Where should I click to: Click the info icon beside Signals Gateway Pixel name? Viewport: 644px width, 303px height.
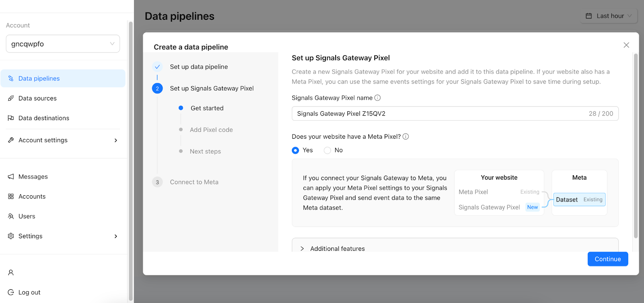tap(378, 98)
